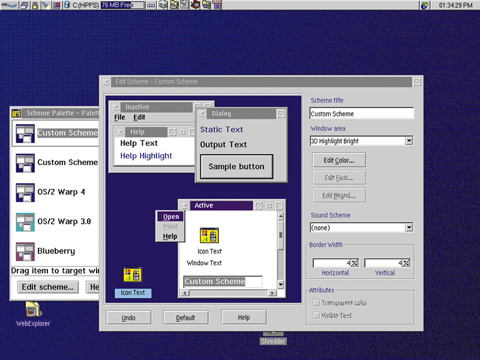Image resolution: width=480 pixels, height=360 pixels.
Task: Click the Find objects icon in WarpCenter
Action: [x=45, y=5]
